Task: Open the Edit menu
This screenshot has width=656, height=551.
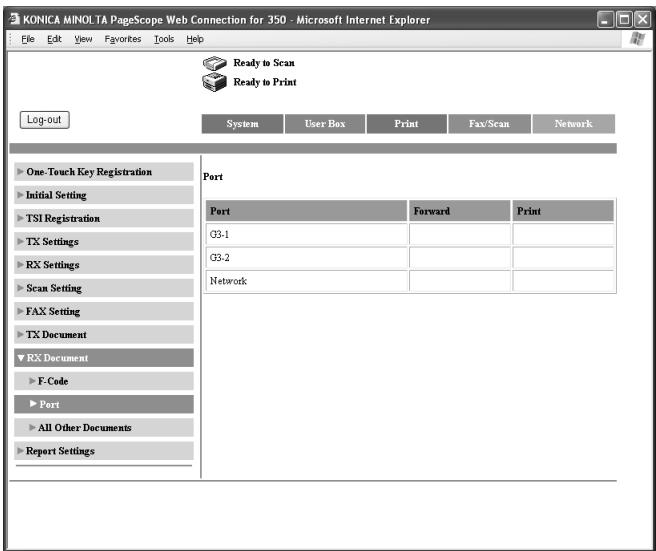Action: pos(54,39)
